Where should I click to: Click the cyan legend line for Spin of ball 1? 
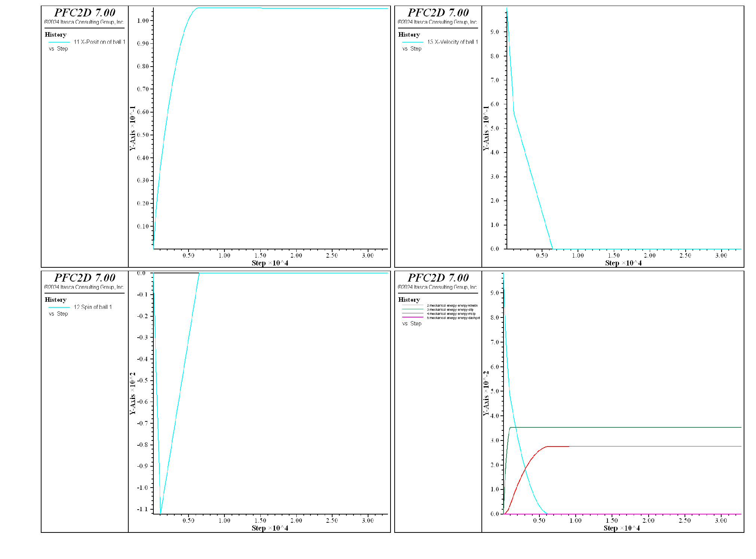[59, 307]
